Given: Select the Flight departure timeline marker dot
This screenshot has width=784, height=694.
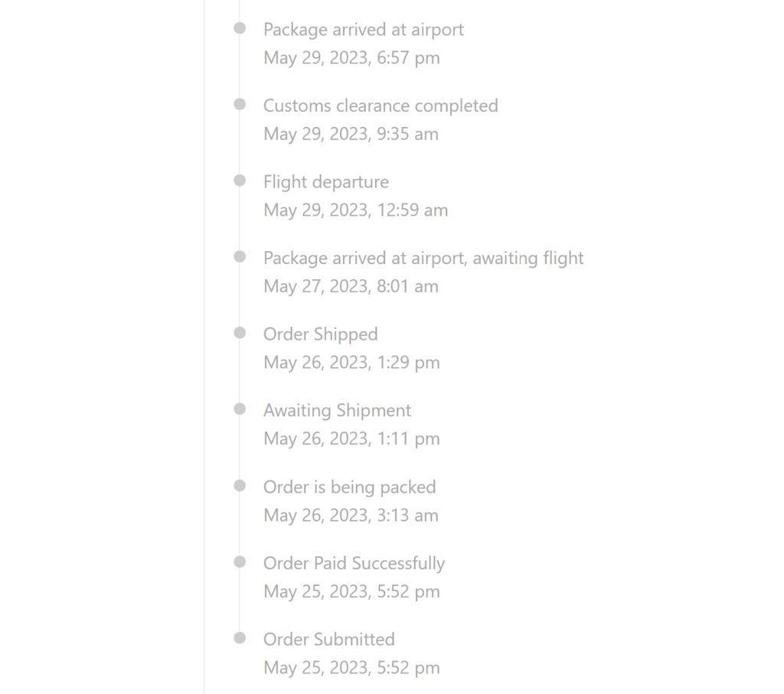Looking at the screenshot, I should pos(240,181).
